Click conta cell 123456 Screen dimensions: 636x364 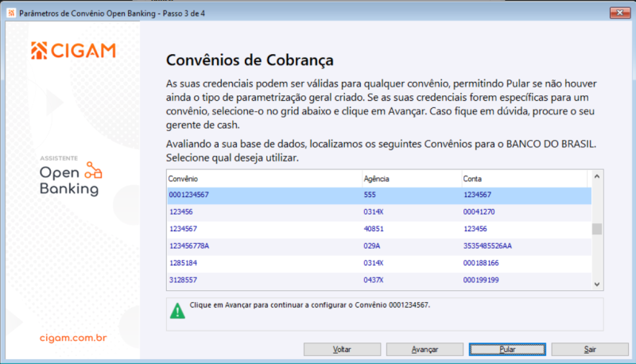point(475,229)
